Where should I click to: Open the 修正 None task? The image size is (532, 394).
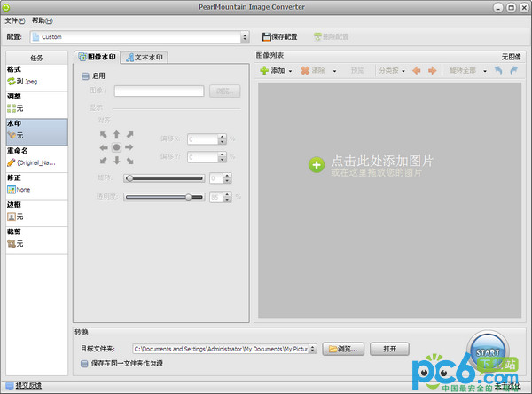pos(36,186)
